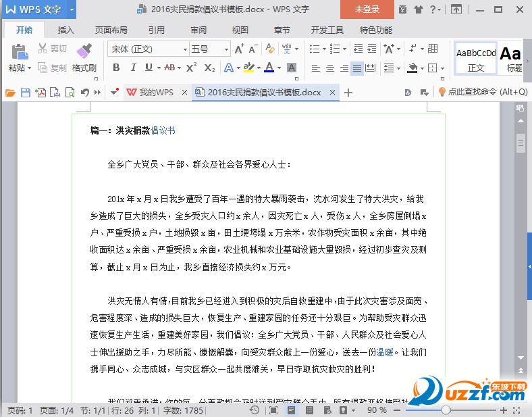Screen dimensions: 532x417
Task: Toggle page view mode in status bar
Action: [x=291, y=410]
